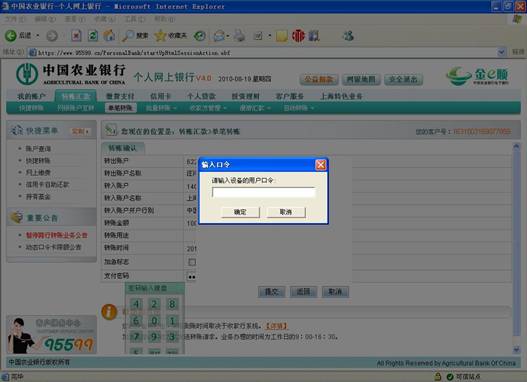
Task: Open the Edit icon dropdown arrow
Action: coord(270,36)
